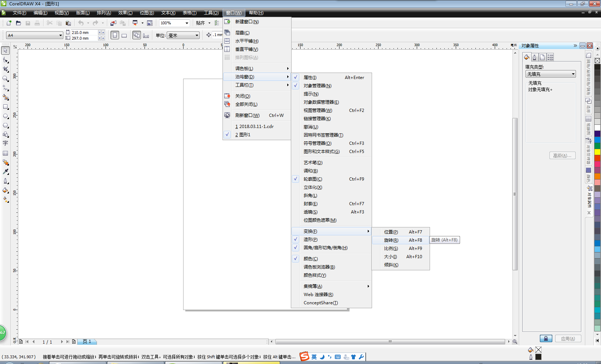
Task: Click the Welcome Screen toolbar icon
Action: [150, 23]
